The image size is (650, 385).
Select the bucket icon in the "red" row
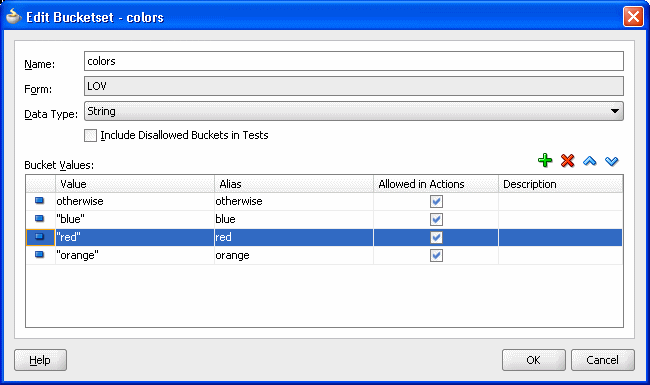pyautogui.click(x=39, y=237)
